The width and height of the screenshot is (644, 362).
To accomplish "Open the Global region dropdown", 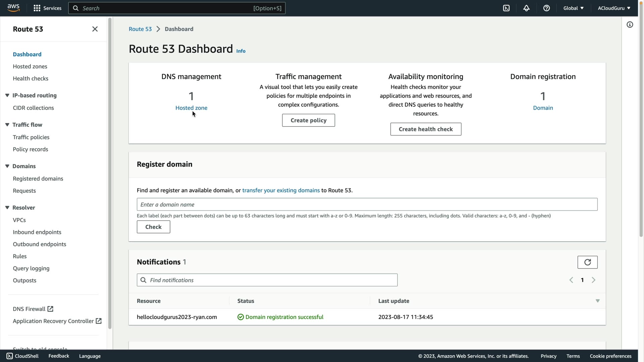I will click(x=573, y=8).
